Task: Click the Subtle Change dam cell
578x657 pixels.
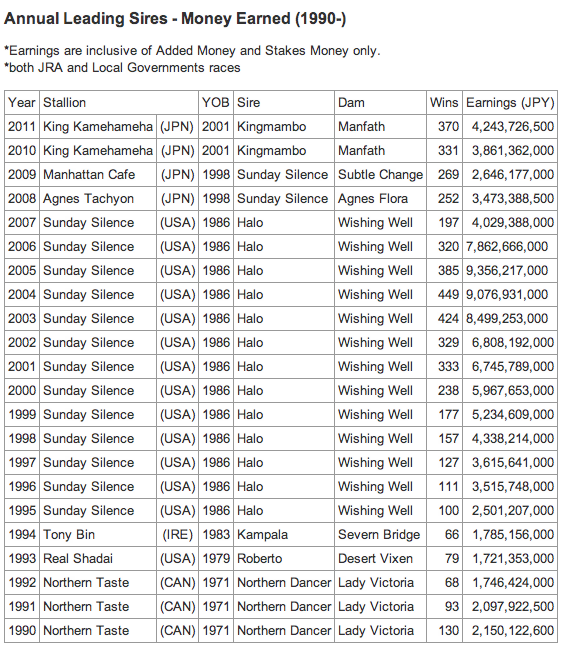Action: [380, 175]
